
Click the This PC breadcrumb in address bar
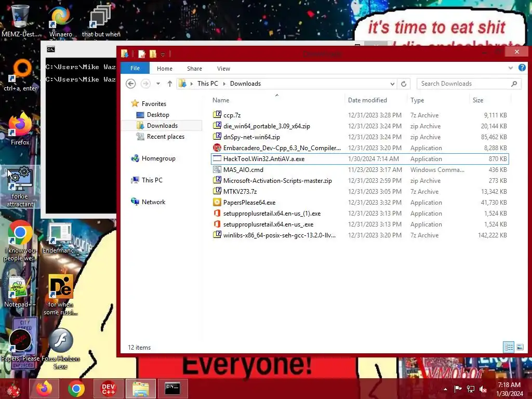208,84
